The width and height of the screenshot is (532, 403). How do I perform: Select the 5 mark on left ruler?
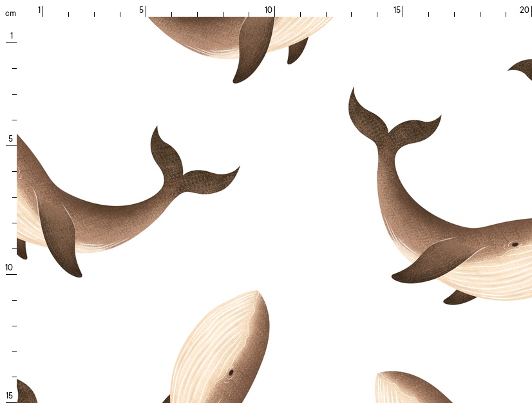pos(10,139)
